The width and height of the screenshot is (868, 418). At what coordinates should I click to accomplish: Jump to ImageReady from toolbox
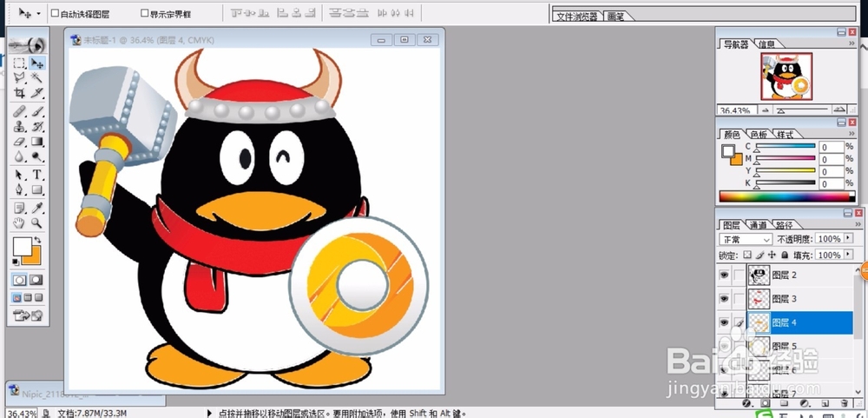[x=28, y=316]
